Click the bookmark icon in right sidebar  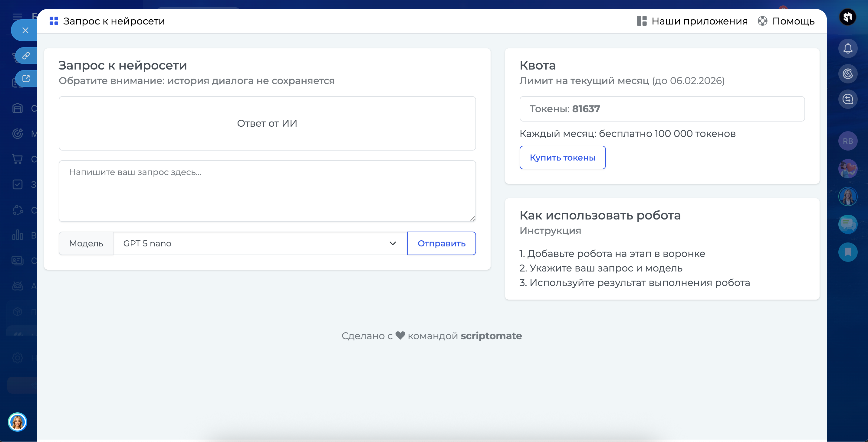coord(847,252)
